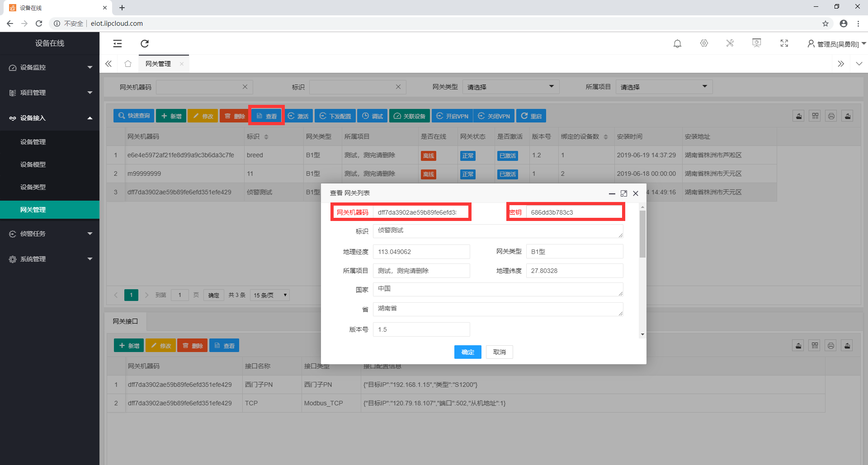This screenshot has height=465, width=868.
Task: Expand the 设备监控 sidebar menu
Action: coord(50,67)
